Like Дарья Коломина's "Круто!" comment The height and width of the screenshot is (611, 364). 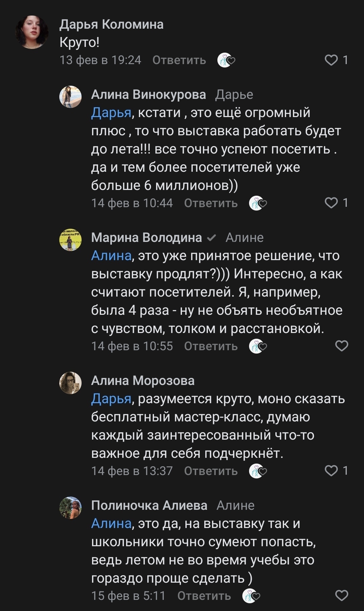331,60
